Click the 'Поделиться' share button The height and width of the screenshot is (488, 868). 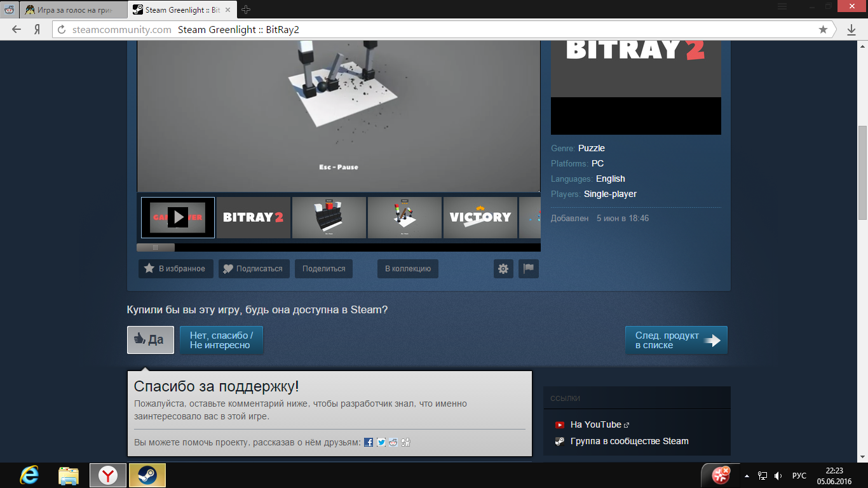(323, 269)
